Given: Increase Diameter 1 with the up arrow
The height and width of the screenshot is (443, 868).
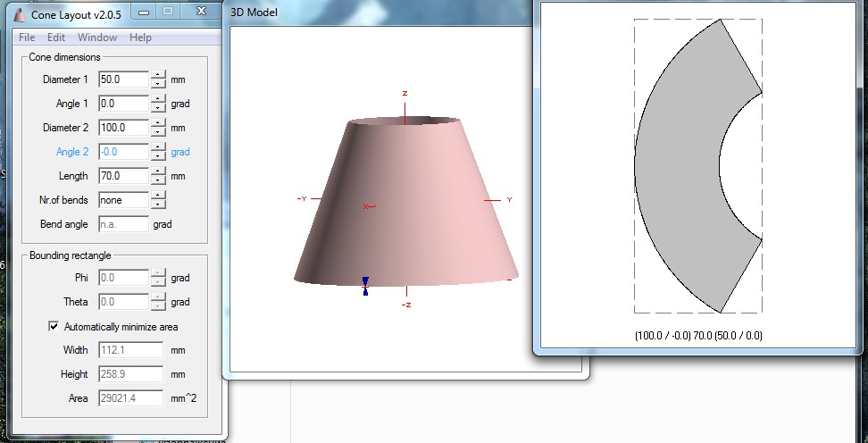Looking at the screenshot, I should 158,75.
